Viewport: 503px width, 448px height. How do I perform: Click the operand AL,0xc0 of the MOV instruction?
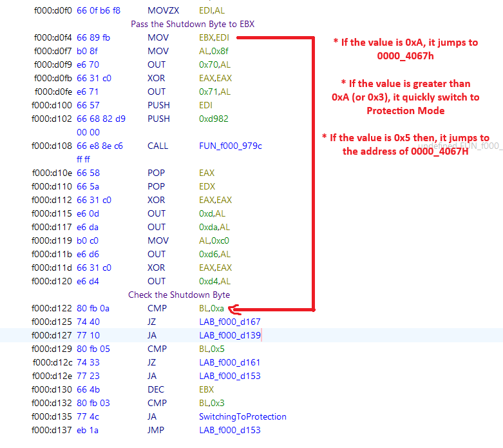pos(214,240)
